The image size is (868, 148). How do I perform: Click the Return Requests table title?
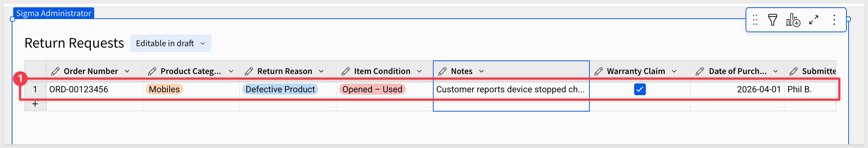click(74, 43)
